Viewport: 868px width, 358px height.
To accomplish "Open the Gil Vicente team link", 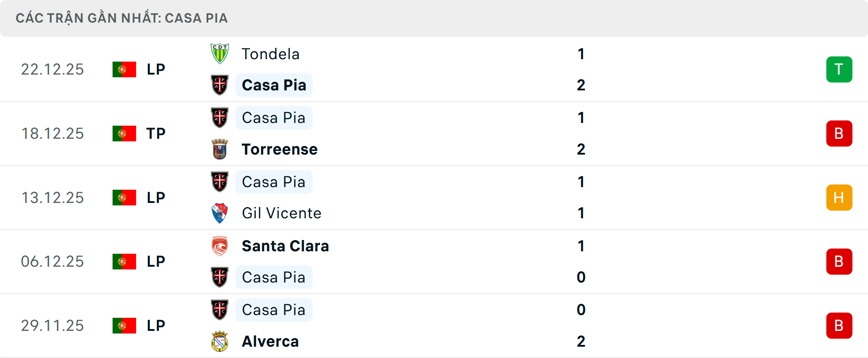I will [281, 213].
